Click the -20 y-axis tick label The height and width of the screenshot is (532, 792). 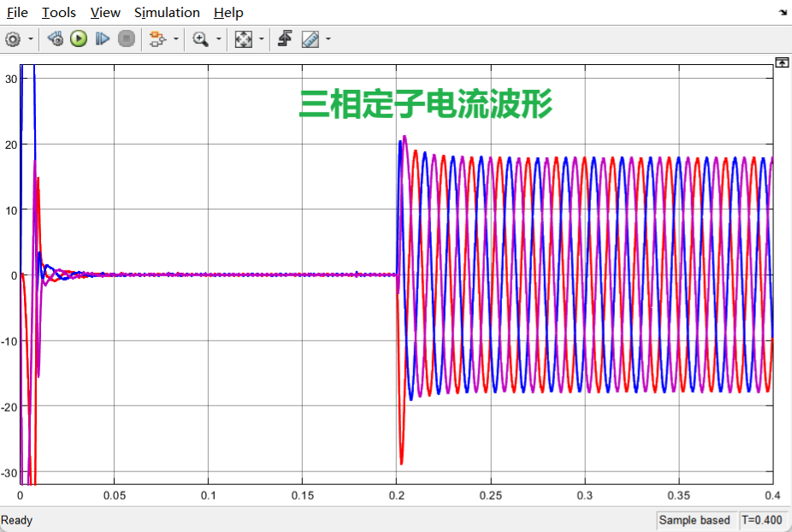point(9,407)
